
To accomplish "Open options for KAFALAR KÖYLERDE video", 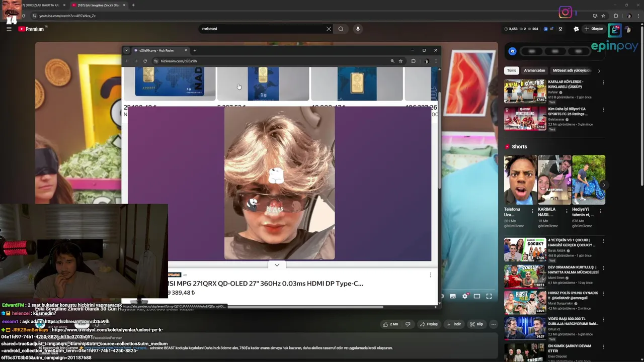I will click(603, 82).
